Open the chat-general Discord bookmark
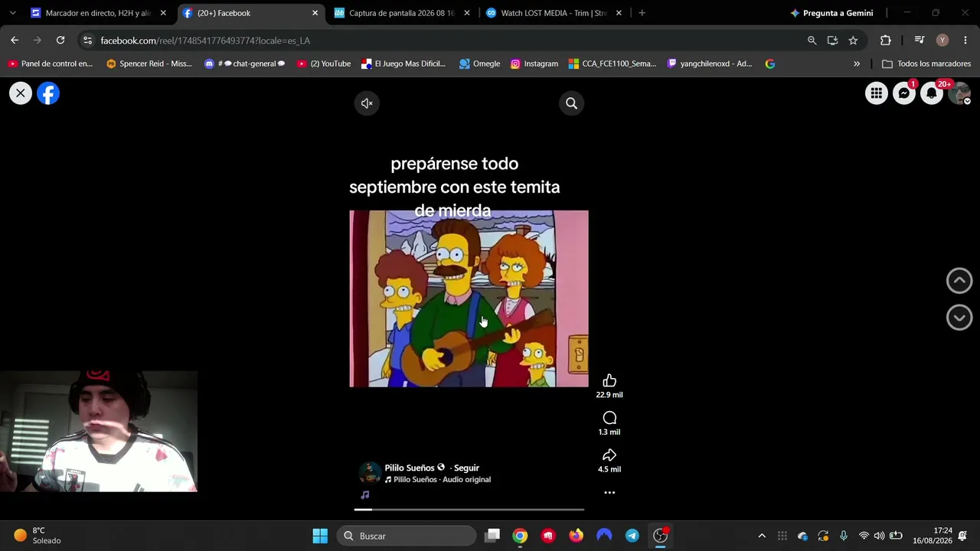 point(245,64)
